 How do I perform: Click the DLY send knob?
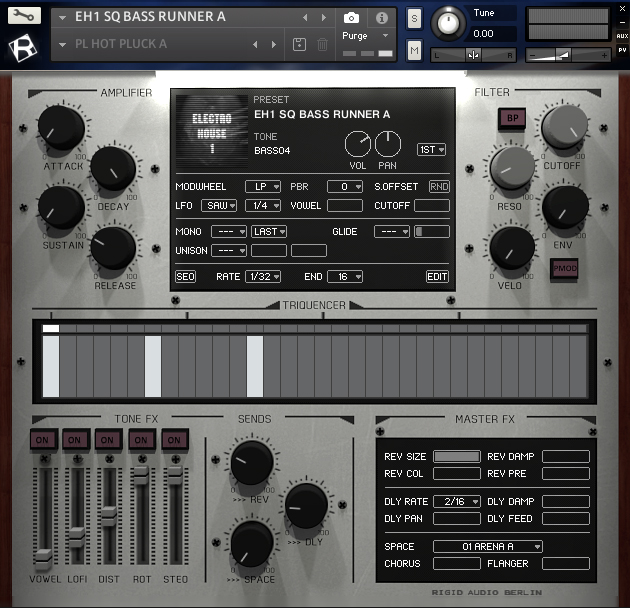tap(306, 506)
